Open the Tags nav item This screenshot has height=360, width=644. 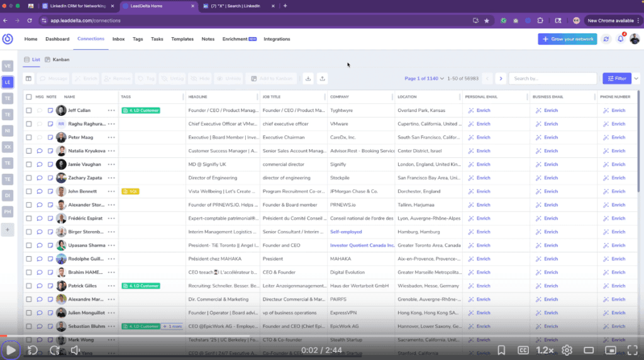(x=138, y=39)
